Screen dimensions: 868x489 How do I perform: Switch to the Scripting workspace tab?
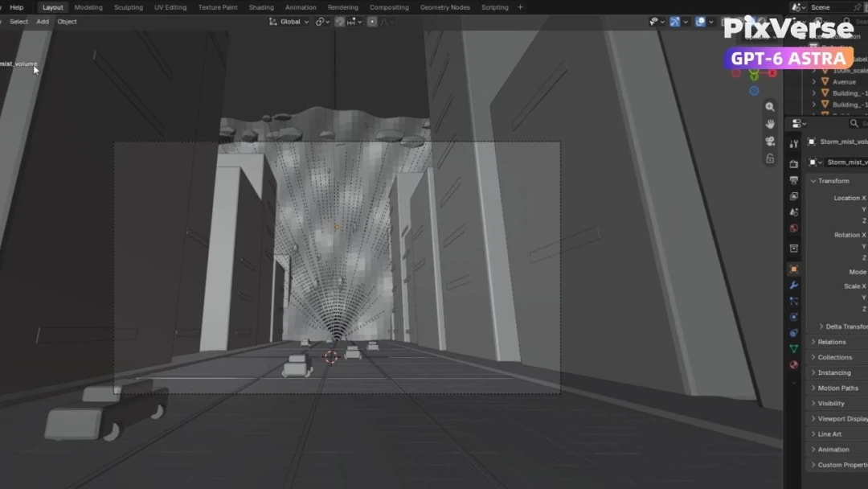coord(495,7)
